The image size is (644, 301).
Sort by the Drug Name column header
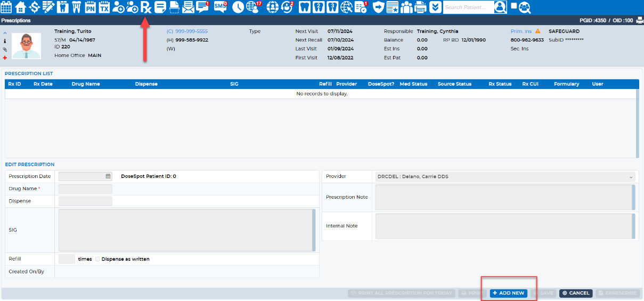[x=86, y=84]
